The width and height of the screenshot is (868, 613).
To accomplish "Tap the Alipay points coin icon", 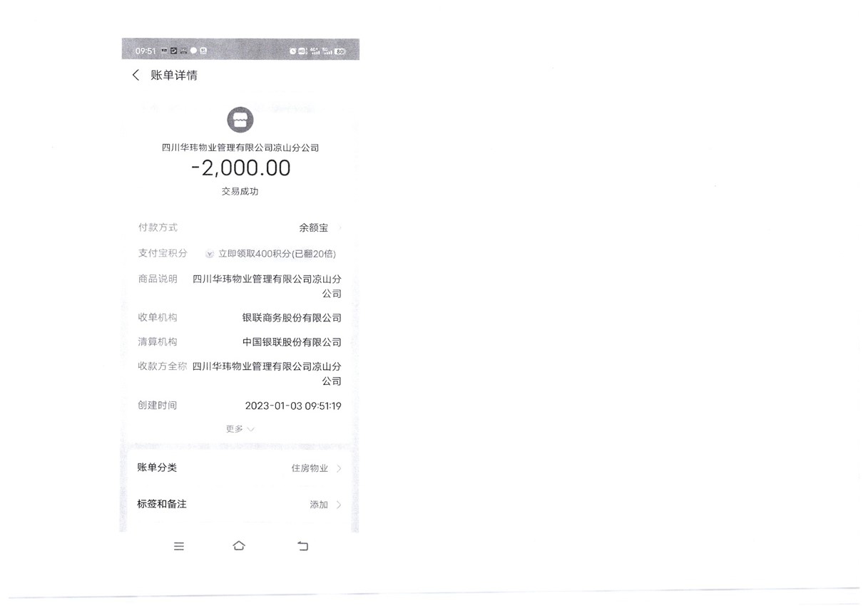I will click(x=210, y=254).
